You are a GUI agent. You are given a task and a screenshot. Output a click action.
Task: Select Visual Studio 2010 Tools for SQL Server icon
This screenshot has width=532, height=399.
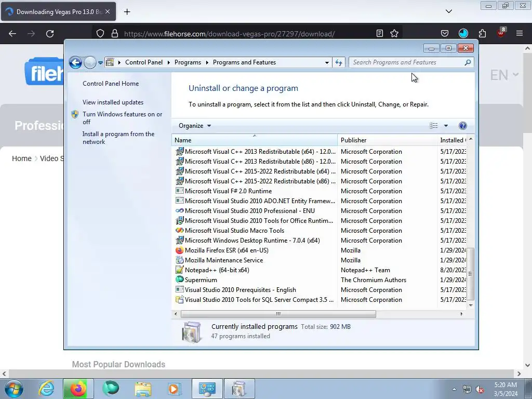[179, 300]
